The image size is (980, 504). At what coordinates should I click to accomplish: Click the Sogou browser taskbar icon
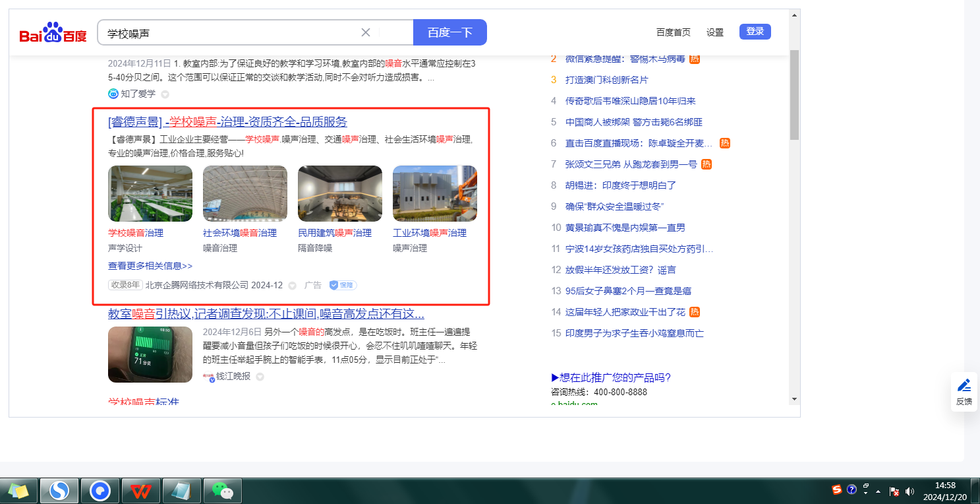(x=59, y=491)
